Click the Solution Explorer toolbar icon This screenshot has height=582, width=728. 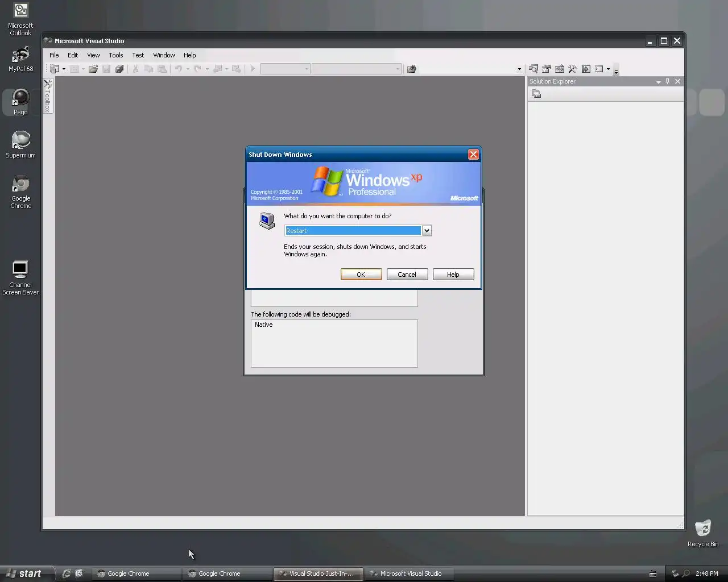coord(533,69)
